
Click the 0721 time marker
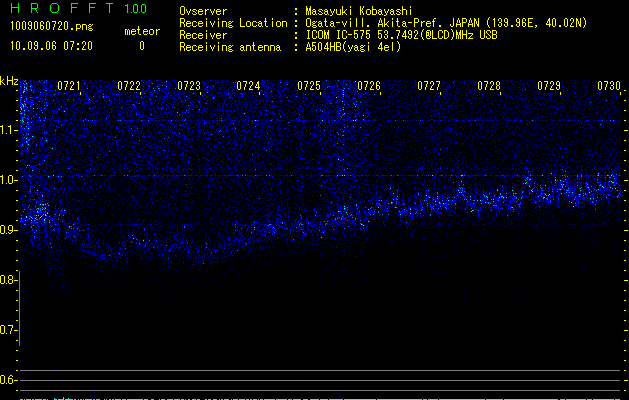pos(69,87)
